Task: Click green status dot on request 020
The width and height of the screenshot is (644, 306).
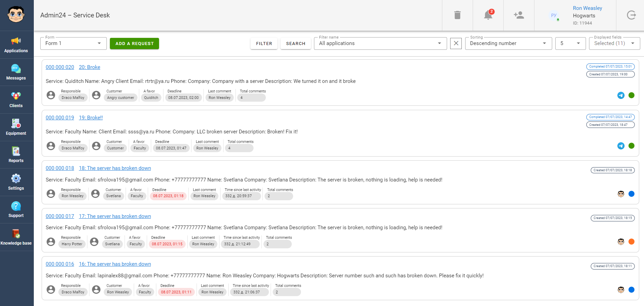Action: [631, 95]
